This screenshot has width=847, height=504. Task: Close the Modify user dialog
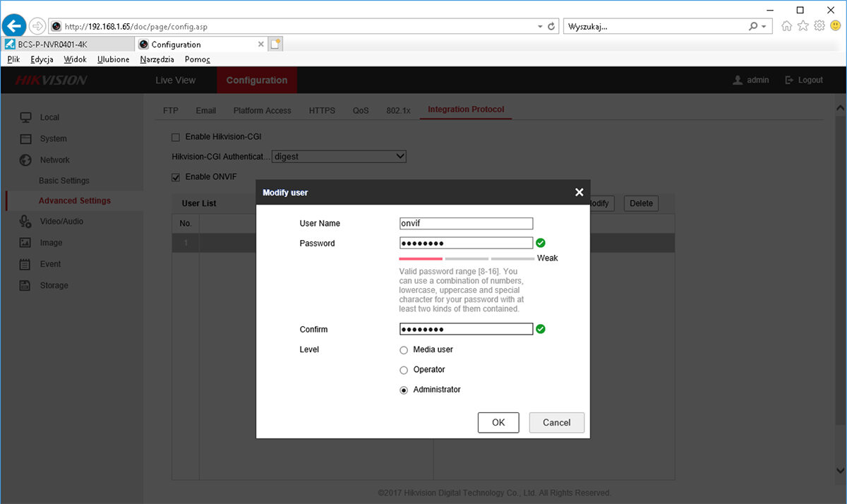click(579, 192)
